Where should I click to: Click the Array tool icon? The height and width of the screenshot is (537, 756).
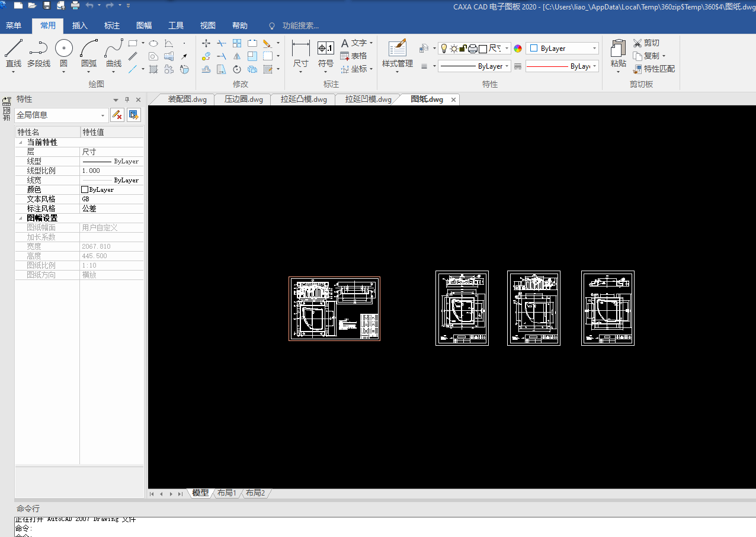[x=237, y=43]
